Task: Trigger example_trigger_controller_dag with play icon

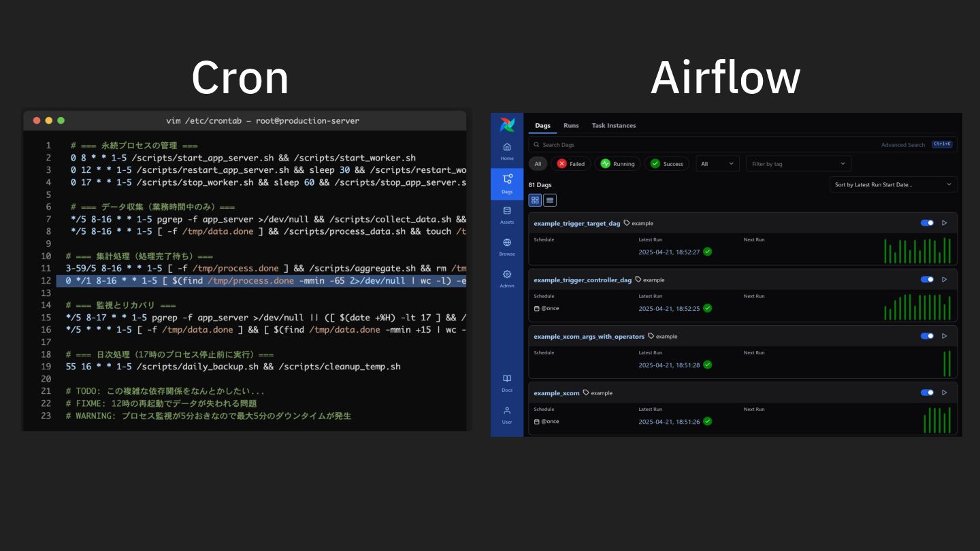Action: [944, 279]
